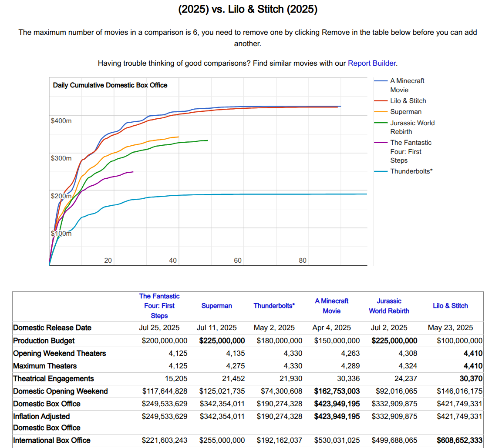Click the Inflation Adjusted Domestic Box Office label

(x=47, y=422)
